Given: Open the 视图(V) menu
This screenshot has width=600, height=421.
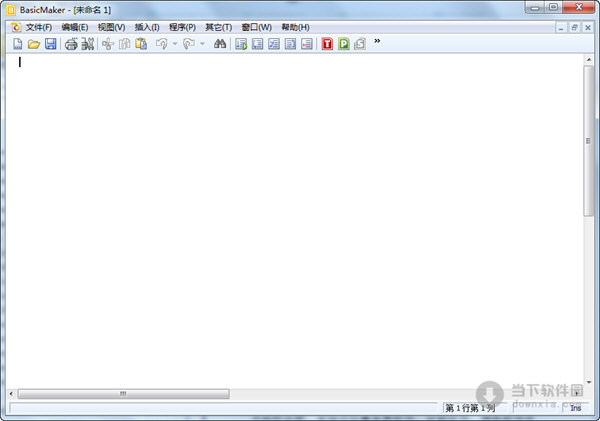Looking at the screenshot, I should tap(111, 28).
